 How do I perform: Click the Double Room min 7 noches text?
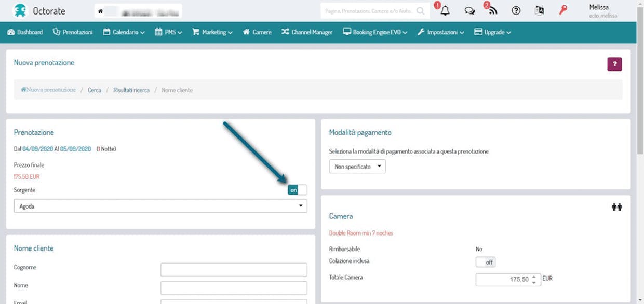point(361,233)
